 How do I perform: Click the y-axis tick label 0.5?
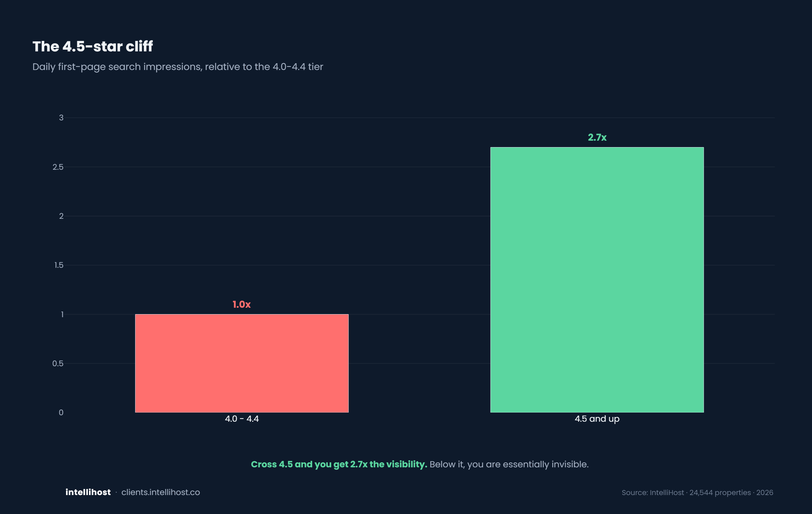58,364
